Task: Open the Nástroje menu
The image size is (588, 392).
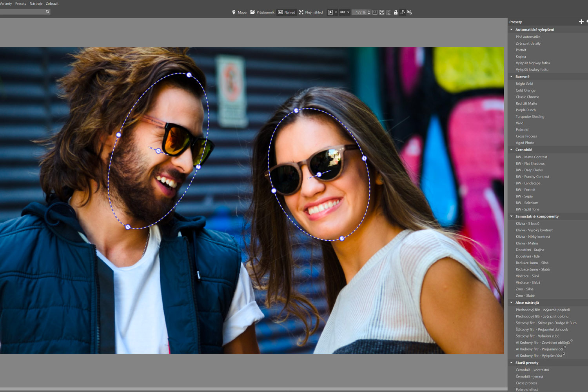Action: (x=36, y=4)
